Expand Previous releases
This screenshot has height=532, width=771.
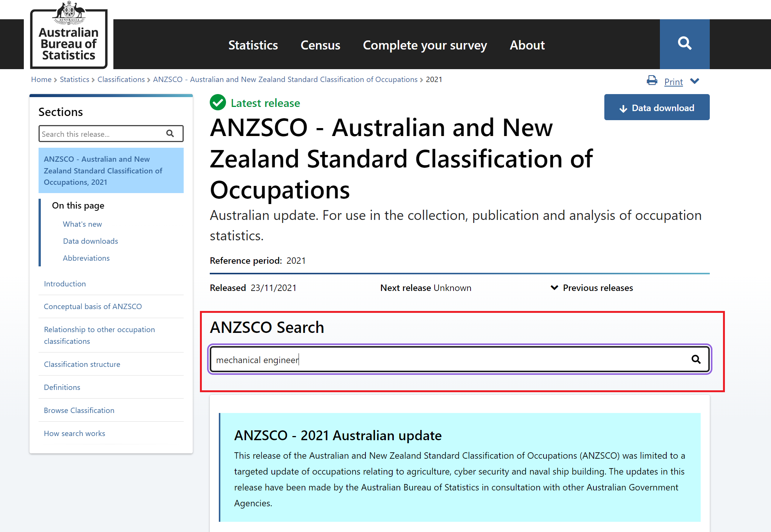coord(592,288)
